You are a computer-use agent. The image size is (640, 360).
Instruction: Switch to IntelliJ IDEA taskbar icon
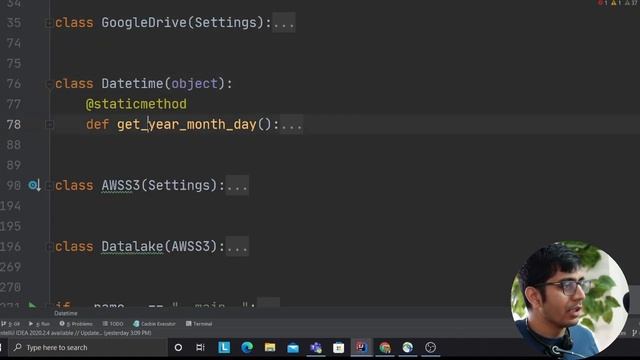(x=361, y=348)
